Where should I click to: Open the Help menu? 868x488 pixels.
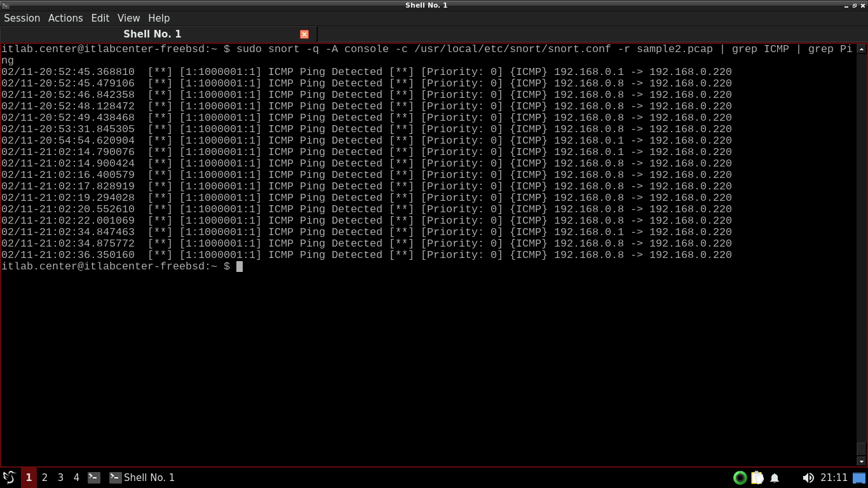click(x=159, y=18)
